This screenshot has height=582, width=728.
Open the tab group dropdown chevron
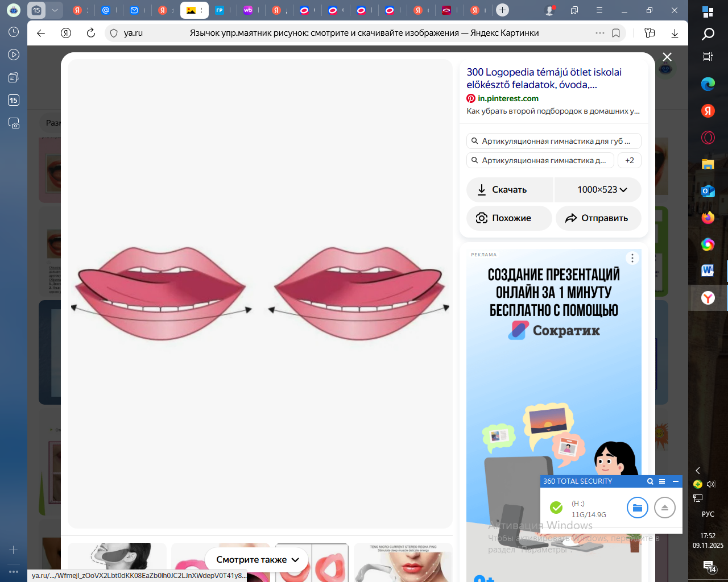coord(55,10)
